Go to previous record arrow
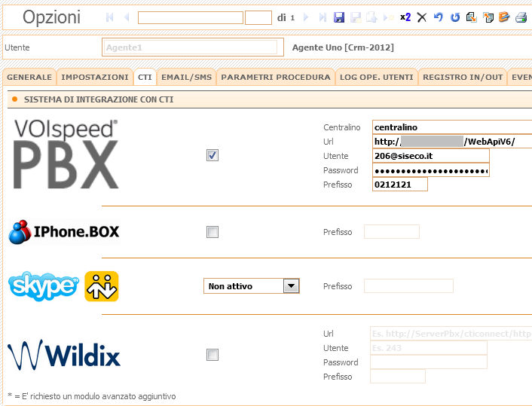The image size is (532, 406). coord(127,17)
